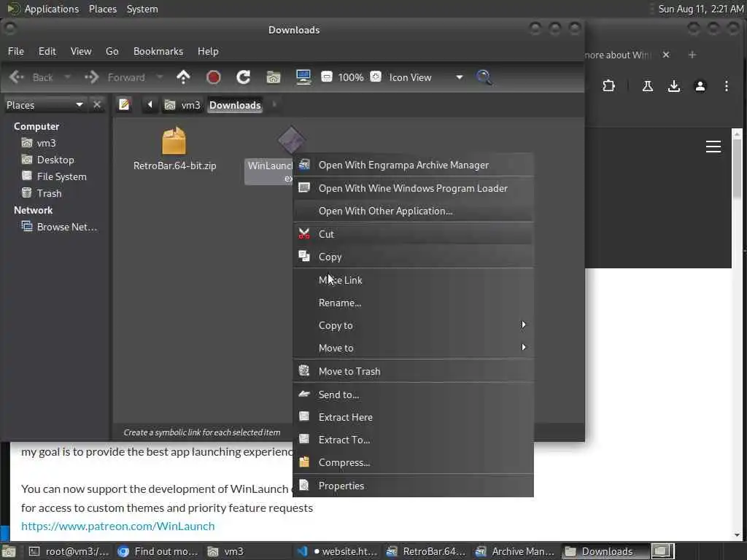The width and height of the screenshot is (747, 560).
Task: Open the Back history dropdown arrow
Action: pos(67,77)
